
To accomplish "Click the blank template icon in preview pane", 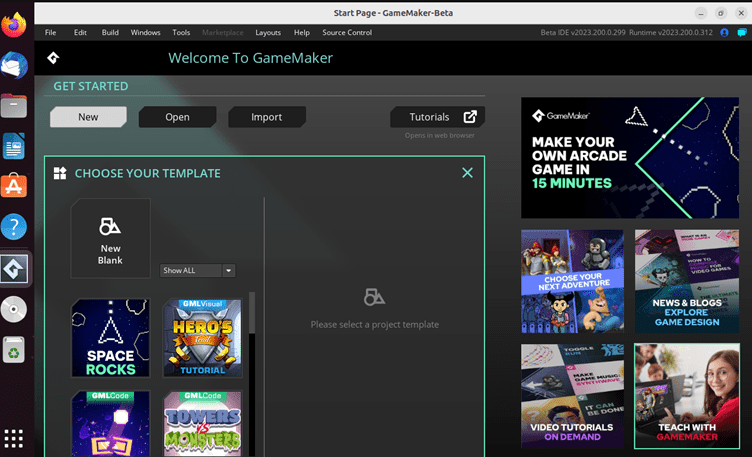I will pyautogui.click(x=374, y=297).
